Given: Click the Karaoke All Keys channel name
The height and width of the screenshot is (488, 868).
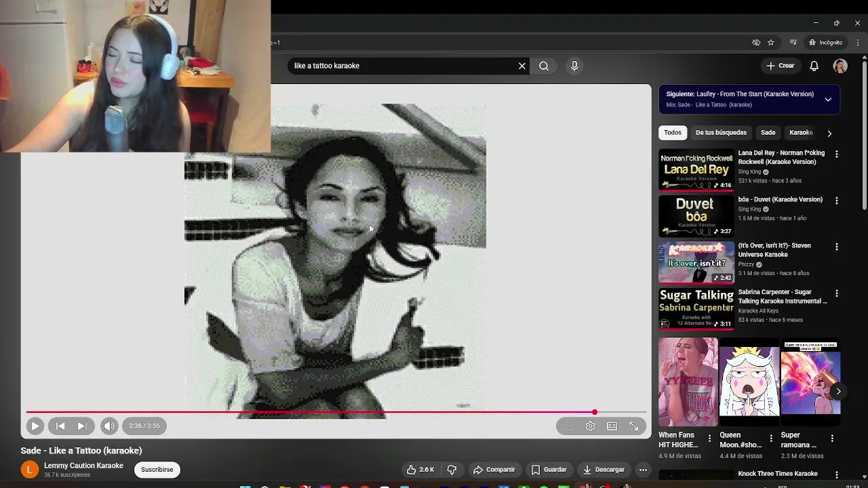Looking at the screenshot, I should 758,311.
